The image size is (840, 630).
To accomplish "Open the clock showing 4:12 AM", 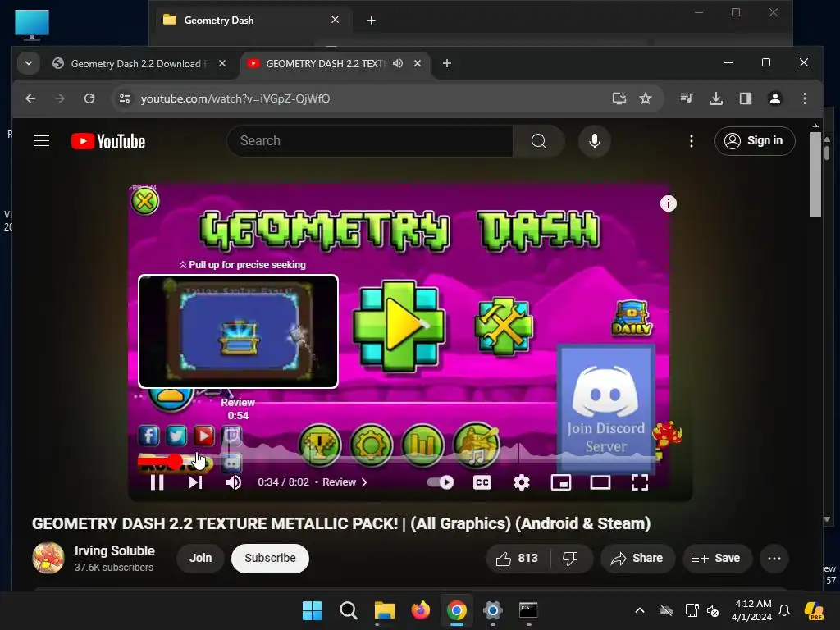I will click(752, 610).
